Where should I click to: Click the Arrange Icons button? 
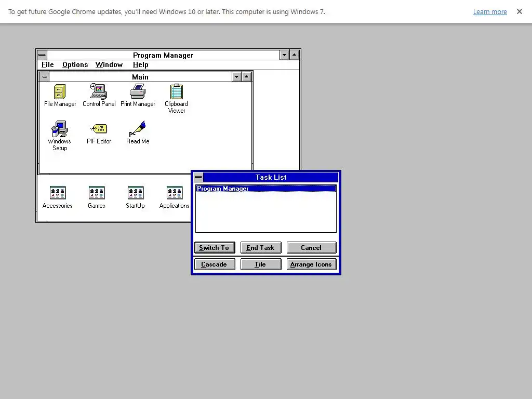coord(311,264)
